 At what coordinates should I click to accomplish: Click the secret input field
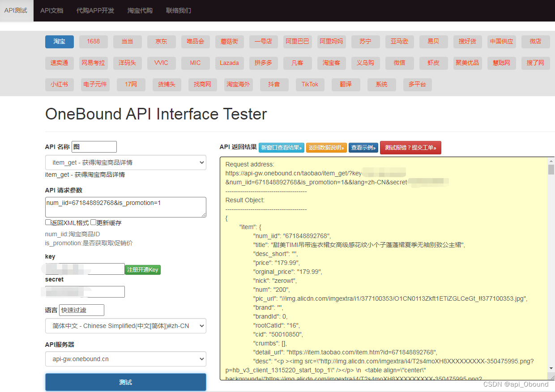click(85, 292)
